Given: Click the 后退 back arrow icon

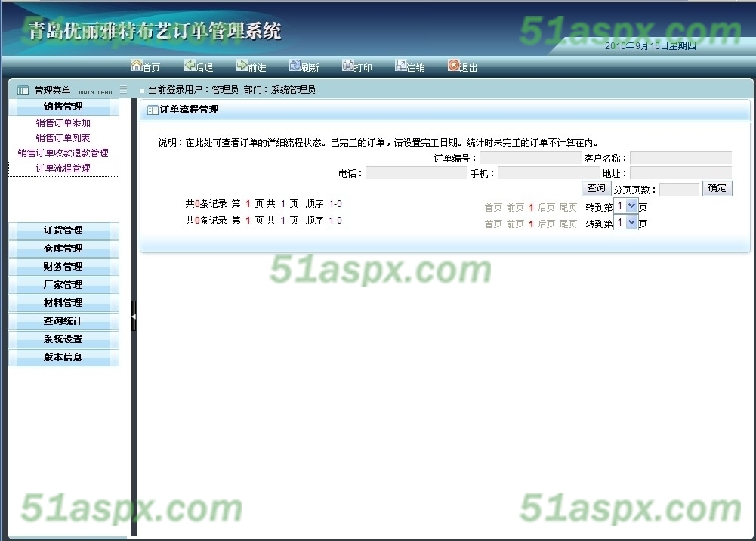Looking at the screenshot, I should pos(190,65).
